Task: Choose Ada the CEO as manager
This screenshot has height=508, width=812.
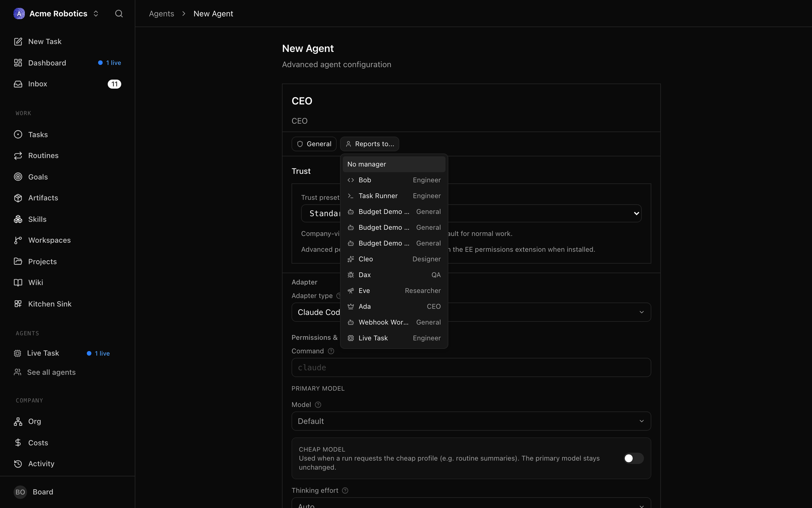Action: click(x=394, y=306)
